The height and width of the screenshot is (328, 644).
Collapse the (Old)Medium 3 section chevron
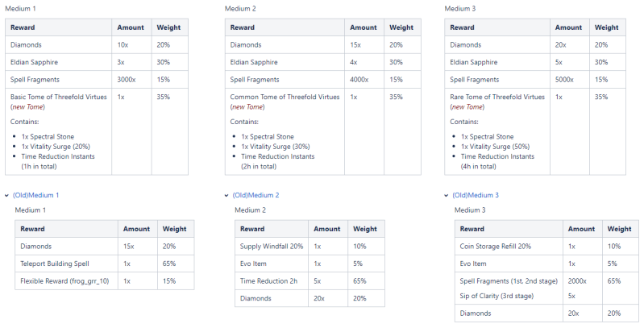tap(447, 195)
